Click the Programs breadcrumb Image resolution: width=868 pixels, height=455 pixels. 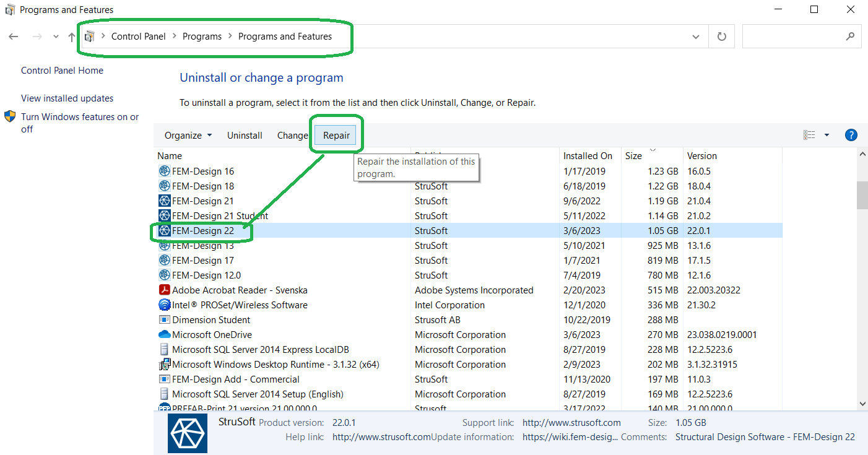point(202,37)
